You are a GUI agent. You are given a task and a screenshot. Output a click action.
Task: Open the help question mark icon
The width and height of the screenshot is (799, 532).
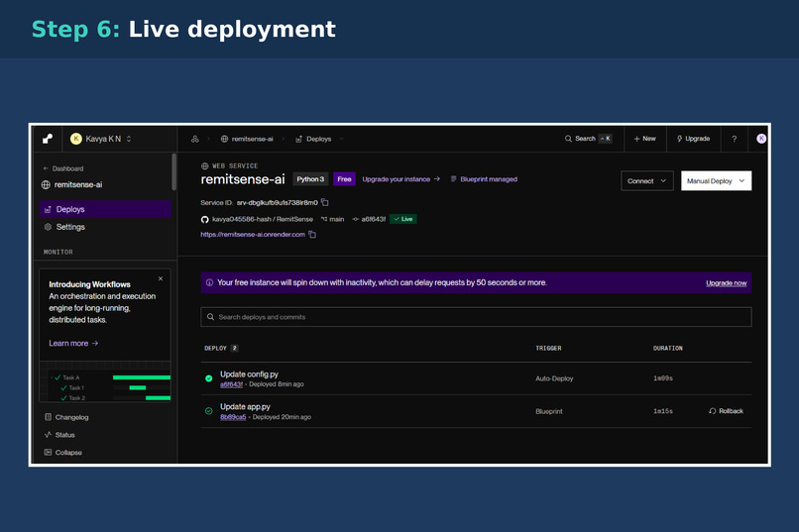(735, 139)
